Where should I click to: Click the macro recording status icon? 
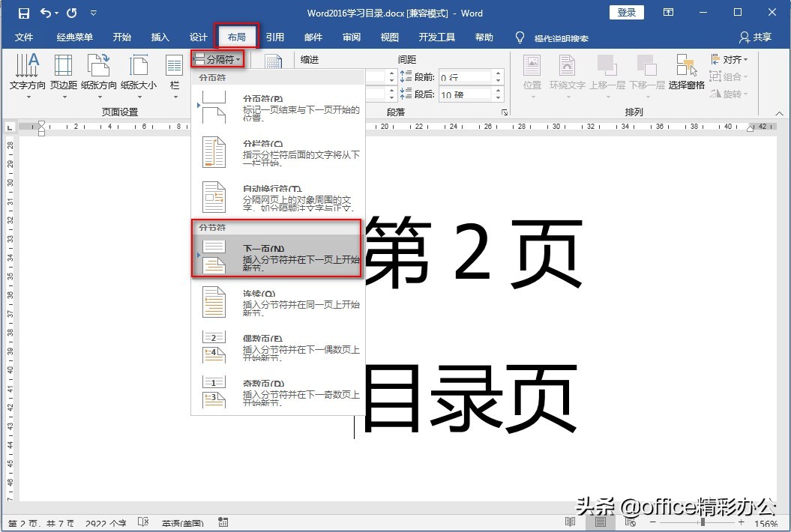223,522
